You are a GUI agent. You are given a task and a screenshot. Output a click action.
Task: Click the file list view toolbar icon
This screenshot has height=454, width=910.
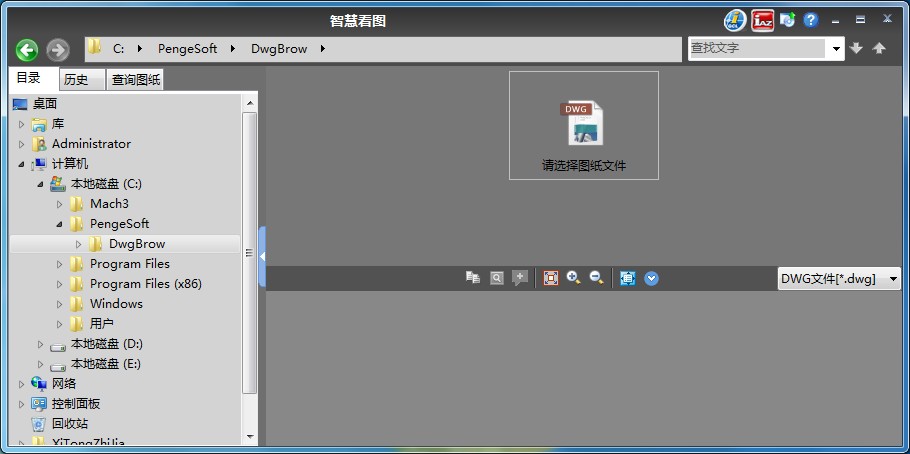[x=473, y=278]
